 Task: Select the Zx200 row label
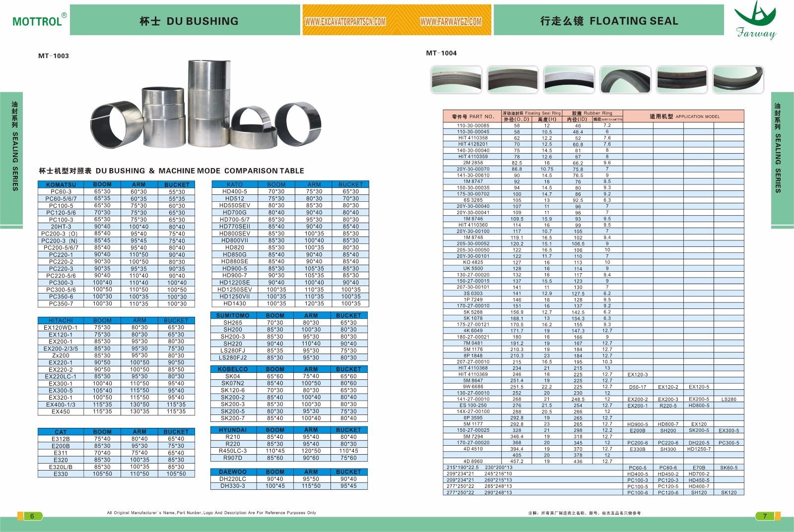(x=61, y=355)
